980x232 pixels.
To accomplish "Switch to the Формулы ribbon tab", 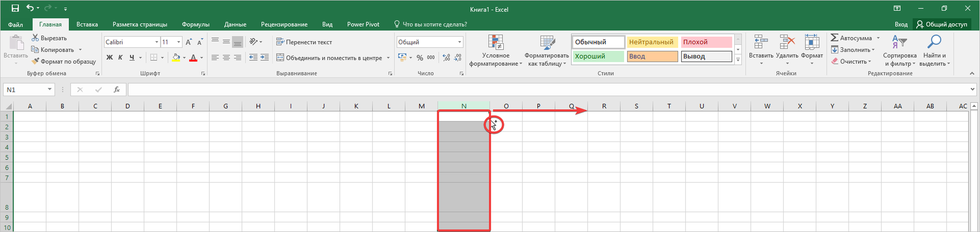I will click(x=196, y=24).
